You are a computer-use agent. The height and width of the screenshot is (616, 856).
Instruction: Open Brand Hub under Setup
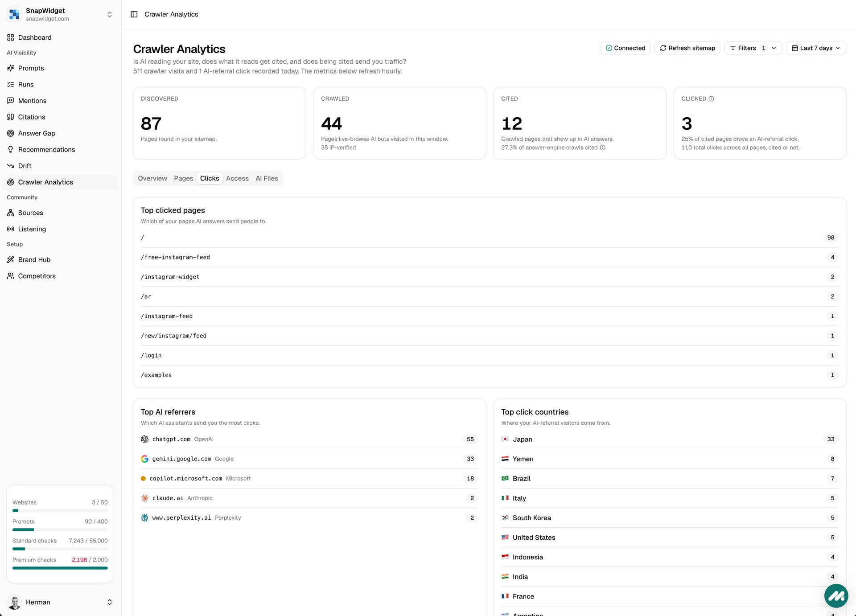tap(60, 259)
